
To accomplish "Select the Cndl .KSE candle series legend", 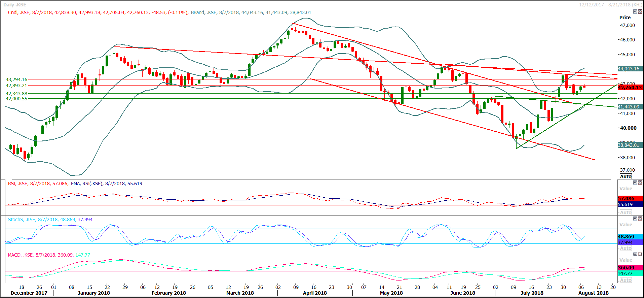I will [98, 12].
